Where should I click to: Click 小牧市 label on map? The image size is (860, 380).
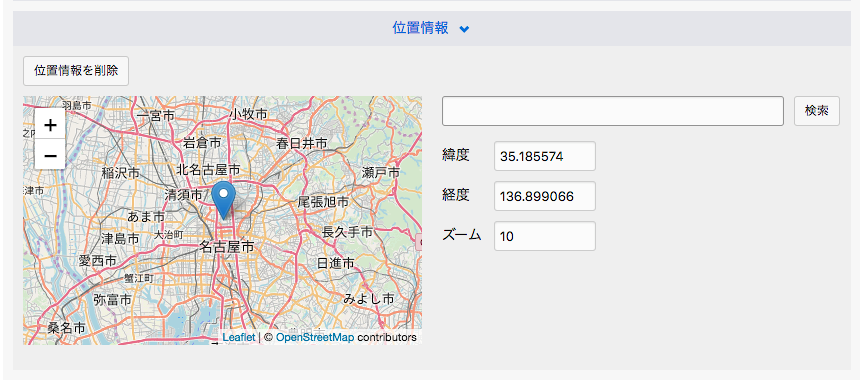click(249, 114)
